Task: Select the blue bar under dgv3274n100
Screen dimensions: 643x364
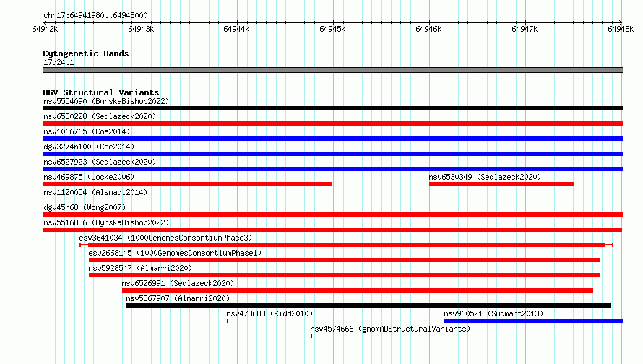Action: pos(332,154)
